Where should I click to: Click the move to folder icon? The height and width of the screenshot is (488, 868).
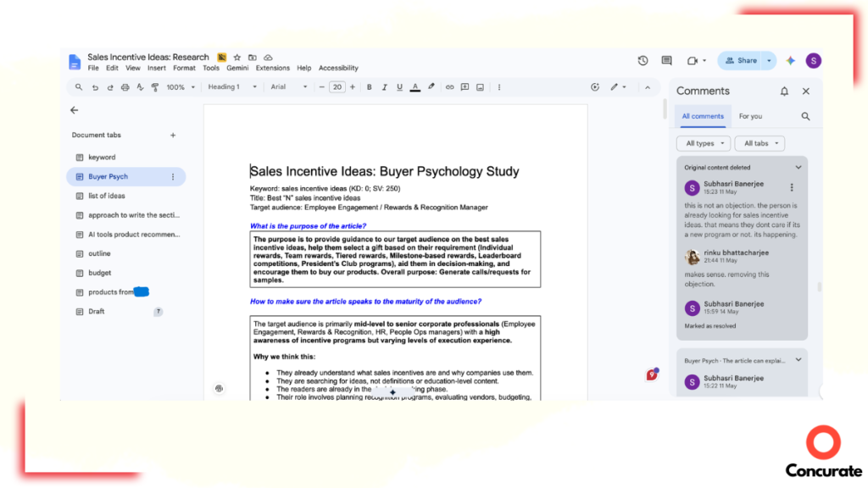point(253,57)
